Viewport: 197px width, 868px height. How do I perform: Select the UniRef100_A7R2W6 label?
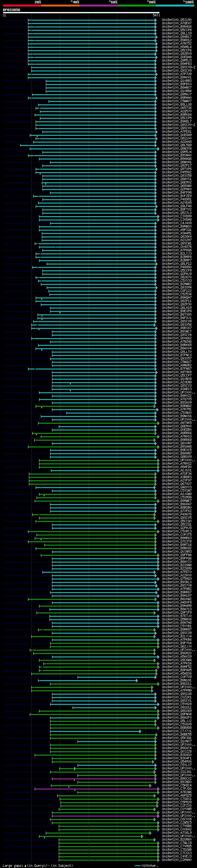(176, 792)
